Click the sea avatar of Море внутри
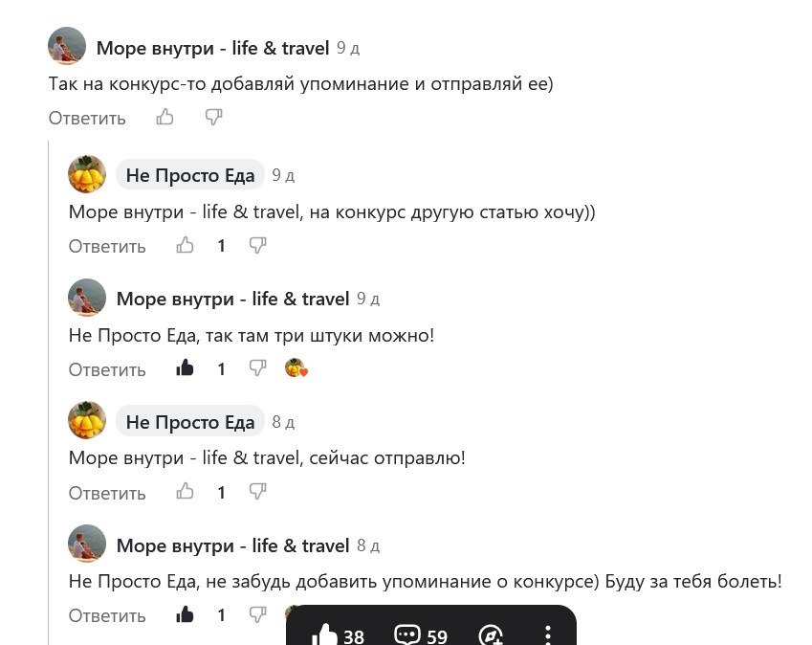The width and height of the screenshot is (812, 645). (66, 45)
